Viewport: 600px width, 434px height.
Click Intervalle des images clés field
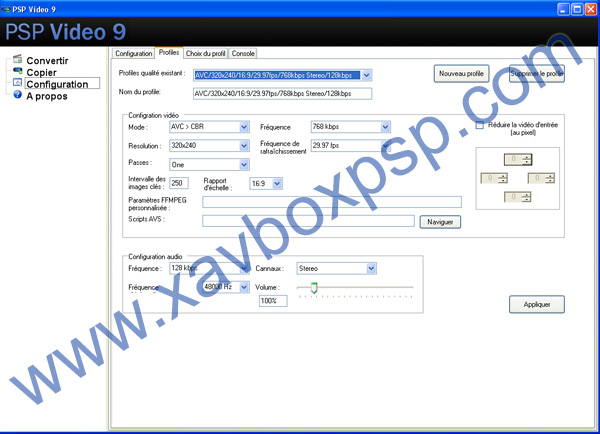pos(179,183)
